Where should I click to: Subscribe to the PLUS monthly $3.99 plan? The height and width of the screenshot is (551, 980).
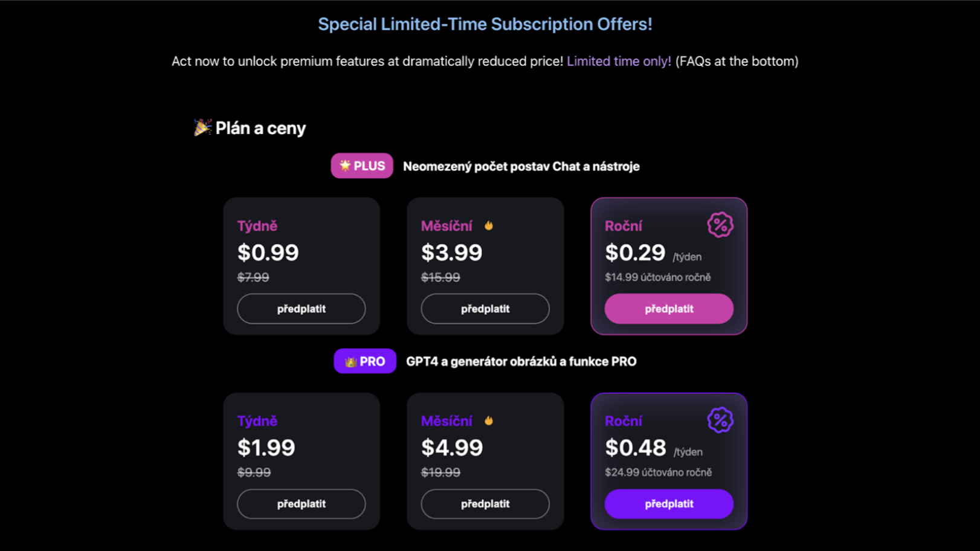click(x=485, y=309)
